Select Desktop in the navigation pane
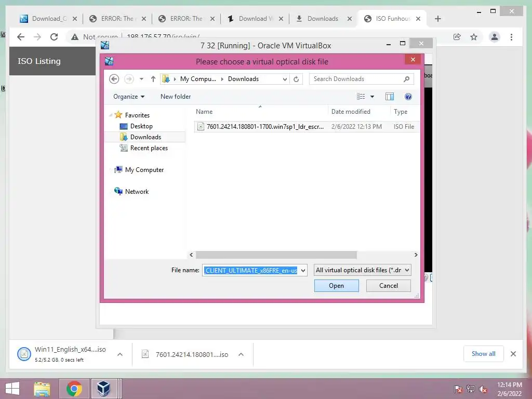 141,126
